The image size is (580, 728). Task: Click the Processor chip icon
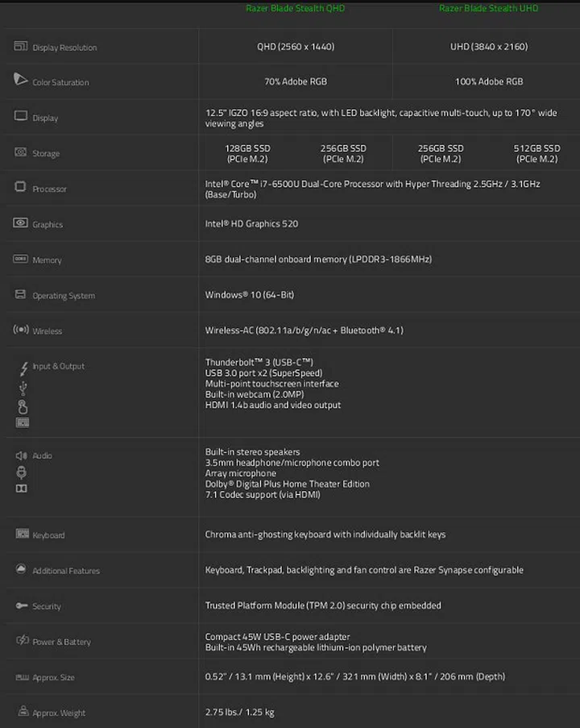pyautogui.click(x=21, y=187)
